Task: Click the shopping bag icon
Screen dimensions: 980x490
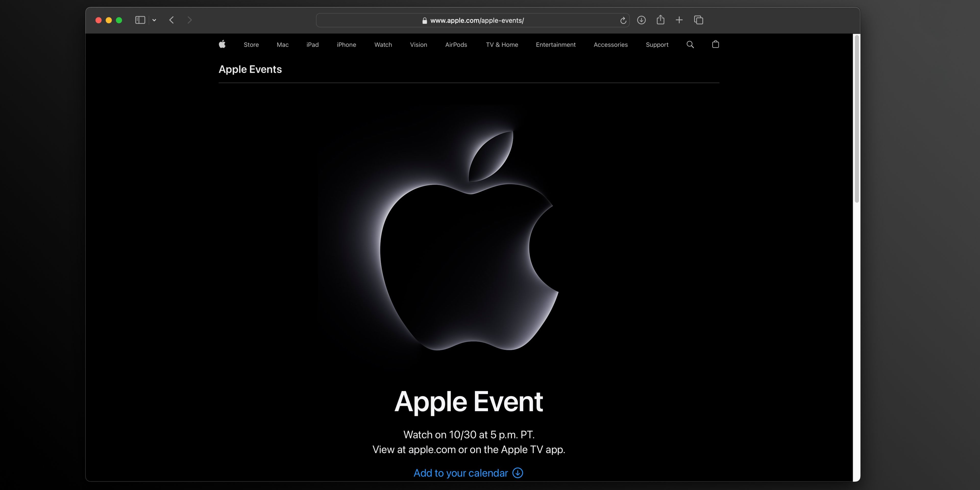Action: [715, 44]
